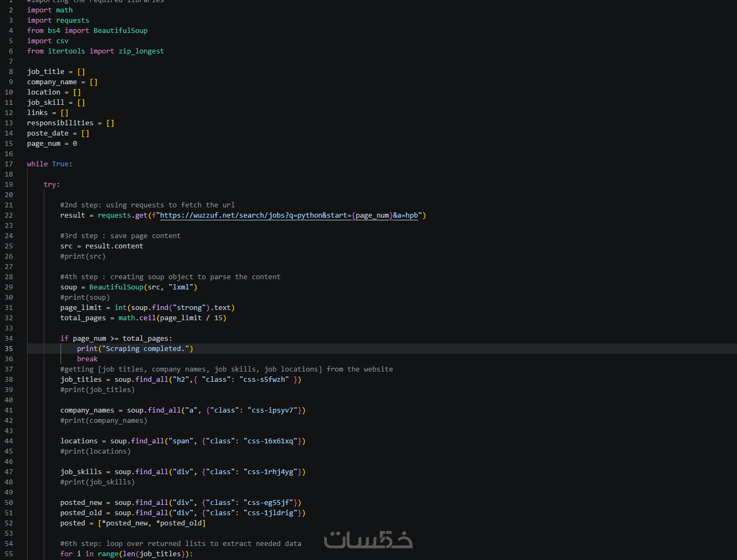The image size is (737, 560).
Task: Click the 'total_pages = math.ceil' line
Action: [x=144, y=318]
